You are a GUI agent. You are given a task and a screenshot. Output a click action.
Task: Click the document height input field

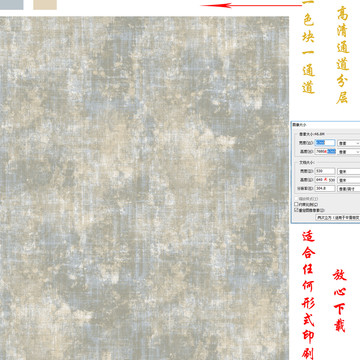pyautogui.click(x=325, y=180)
